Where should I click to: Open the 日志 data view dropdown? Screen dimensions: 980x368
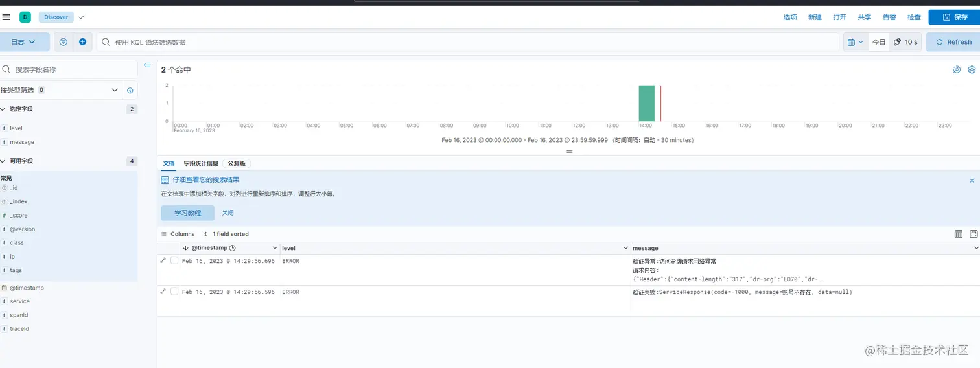24,41
